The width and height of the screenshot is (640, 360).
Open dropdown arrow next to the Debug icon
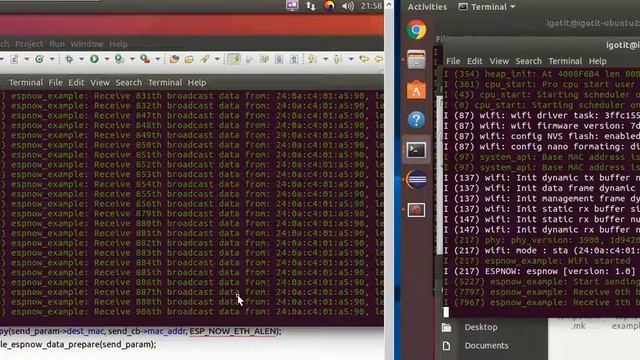[x=81, y=60]
